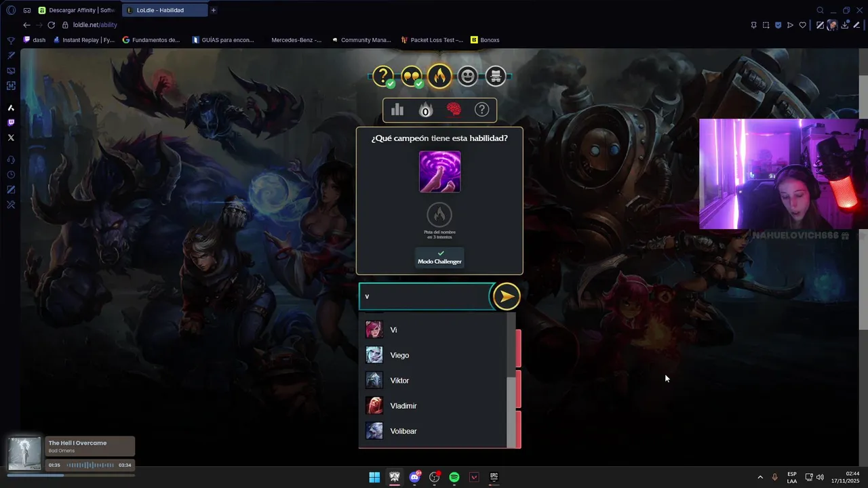This screenshot has height=488, width=868.
Task: Open a new browser tab
Action: 214,10
